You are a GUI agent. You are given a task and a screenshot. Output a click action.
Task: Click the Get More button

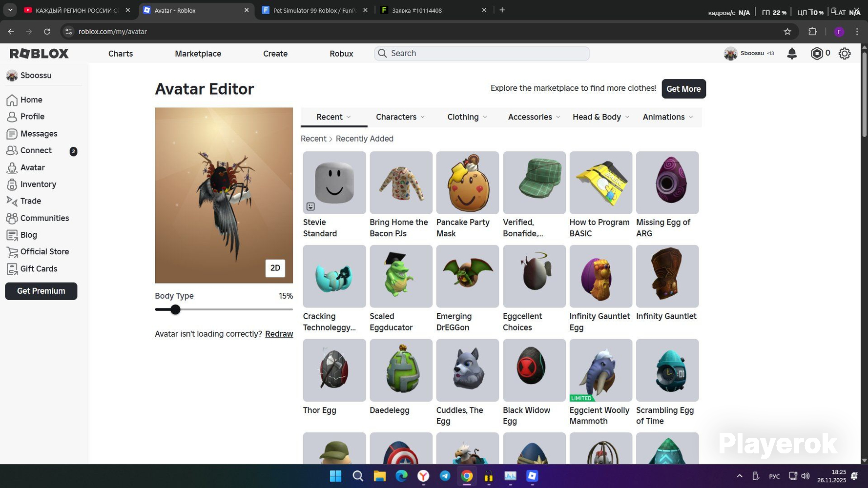pos(683,89)
